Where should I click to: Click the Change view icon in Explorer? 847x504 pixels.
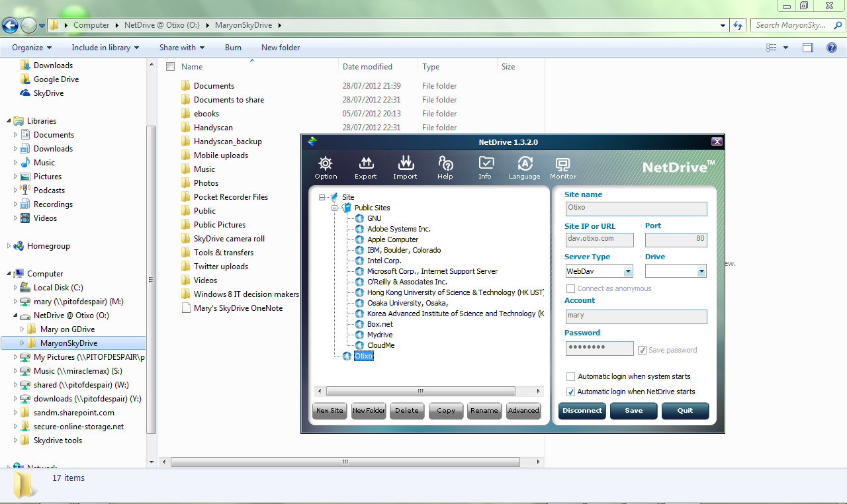click(771, 48)
